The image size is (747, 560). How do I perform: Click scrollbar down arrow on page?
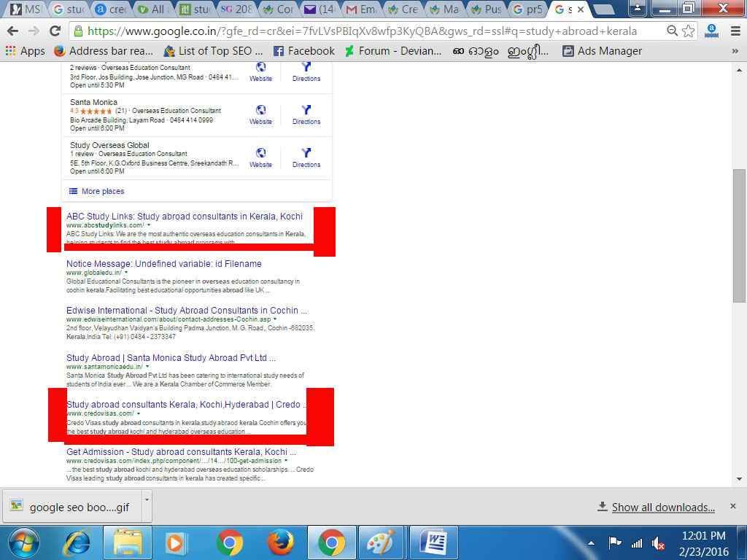739,479
